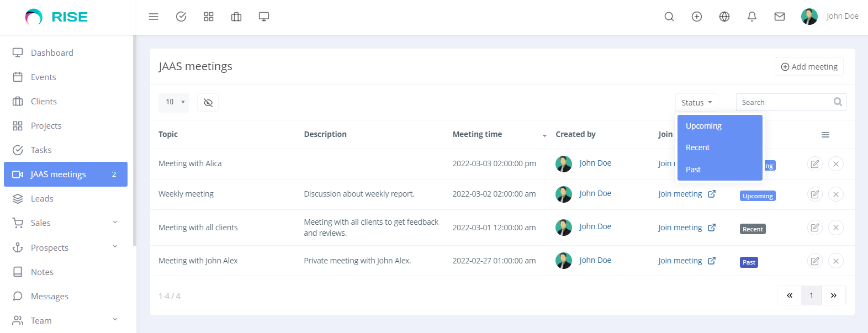Open global search via the magnifier icon
Image resolution: width=868 pixels, height=333 pixels.
tap(669, 17)
